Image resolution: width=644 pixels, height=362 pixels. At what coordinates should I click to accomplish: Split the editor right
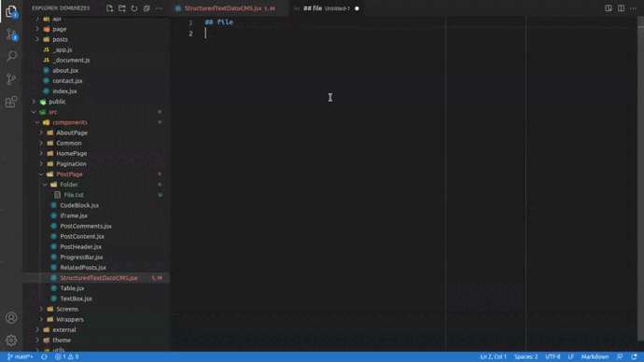coord(621,8)
